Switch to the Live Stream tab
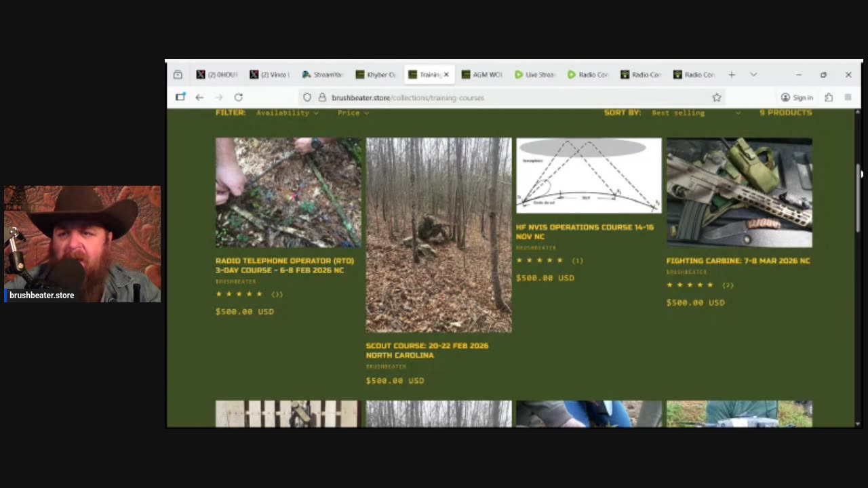This screenshot has height=488, width=868. pyautogui.click(x=534, y=75)
